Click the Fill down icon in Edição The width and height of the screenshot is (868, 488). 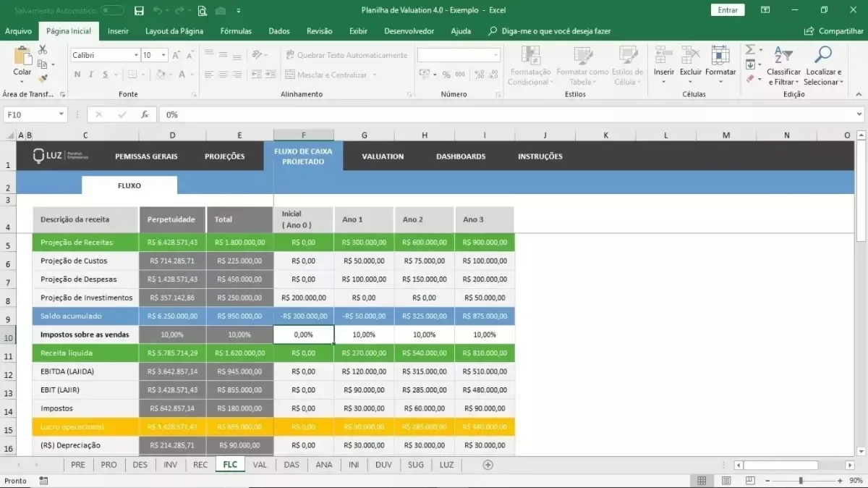(x=750, y=64)
